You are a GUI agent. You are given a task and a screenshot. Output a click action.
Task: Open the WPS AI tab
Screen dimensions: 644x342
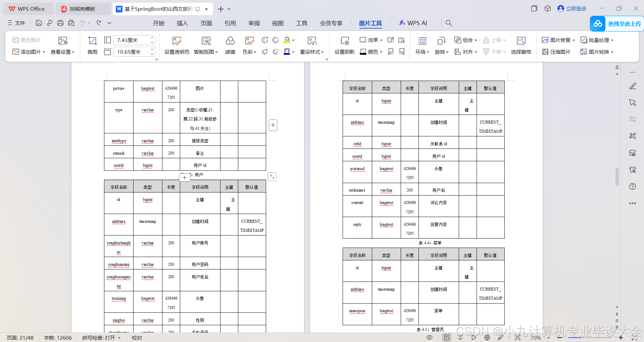[x=413, y=23]
